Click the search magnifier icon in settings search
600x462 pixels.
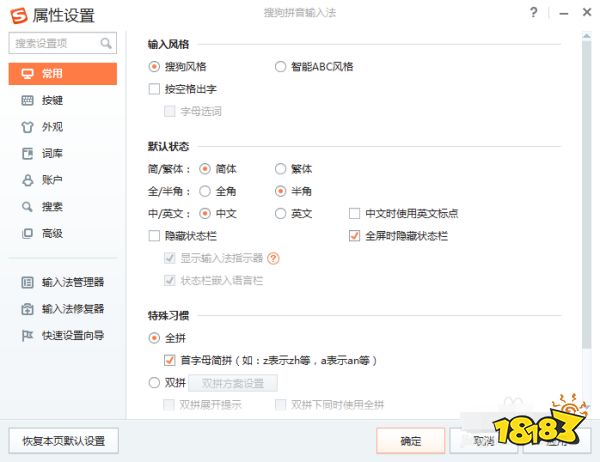click(106, 43)
